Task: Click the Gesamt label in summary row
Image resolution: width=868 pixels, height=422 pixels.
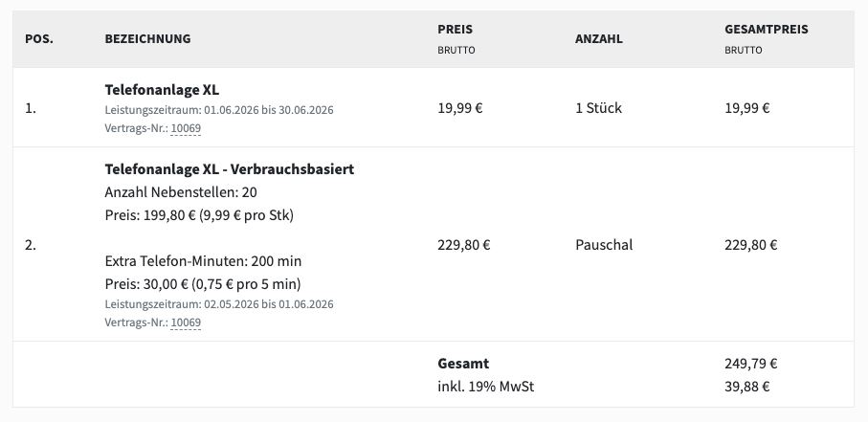Action: [x=463, y=364]
